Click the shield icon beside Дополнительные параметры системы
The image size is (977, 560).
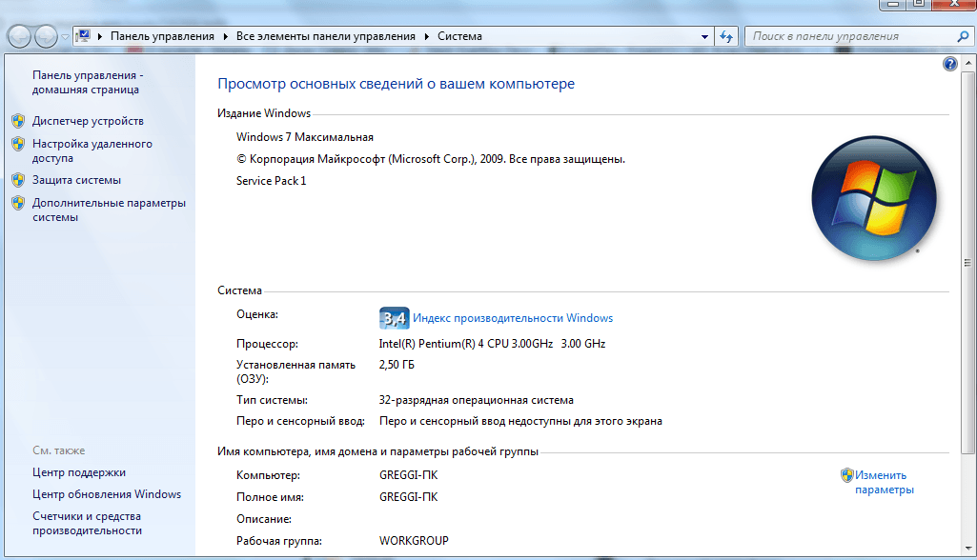pos(18,203)
